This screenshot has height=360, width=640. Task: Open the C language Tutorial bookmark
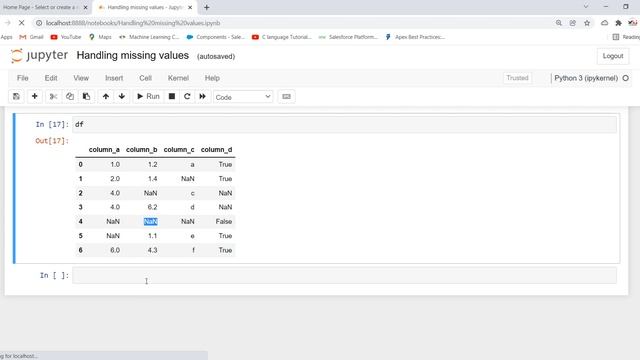click(x=282, y=37)
